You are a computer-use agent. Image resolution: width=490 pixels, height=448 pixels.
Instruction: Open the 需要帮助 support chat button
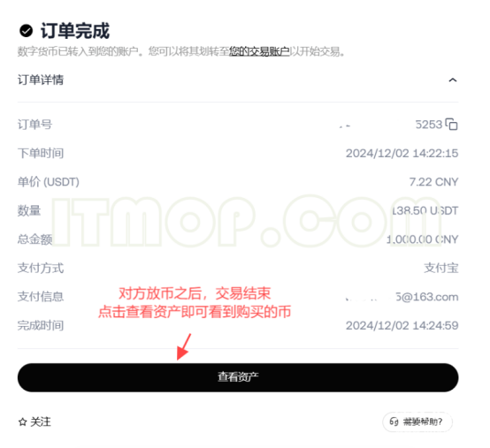click(x=417, y=421)
